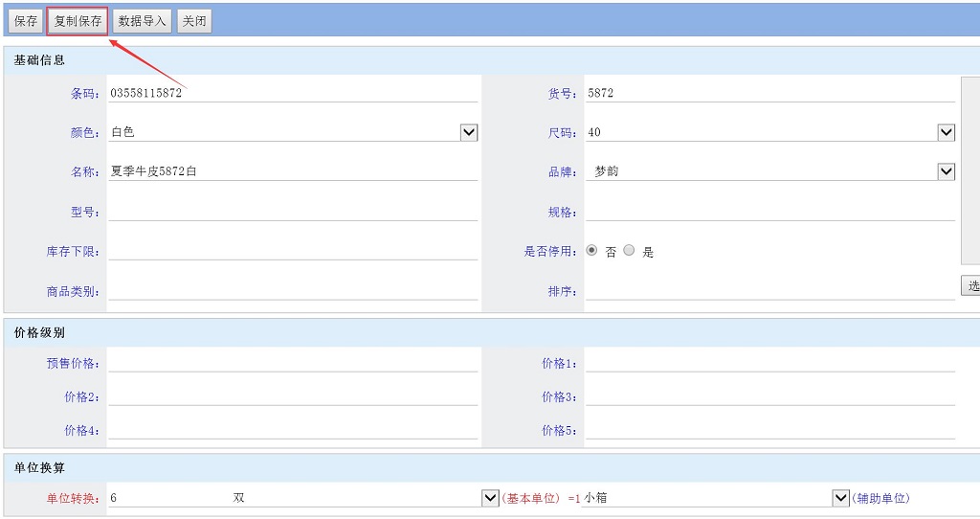The height and width of the screenshot is (519, 980).
Task: Focus the 库存下限 input field
Action: 292,251
